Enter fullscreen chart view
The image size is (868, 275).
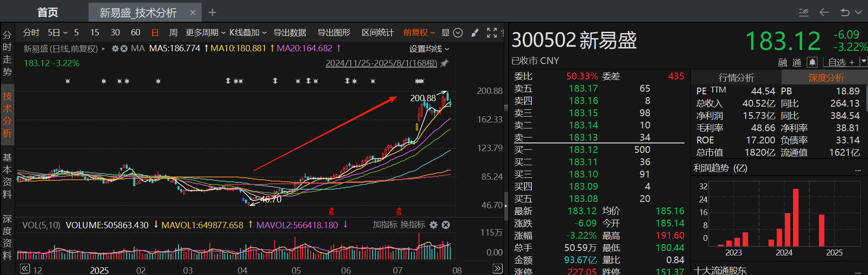[x=491, y=33]
